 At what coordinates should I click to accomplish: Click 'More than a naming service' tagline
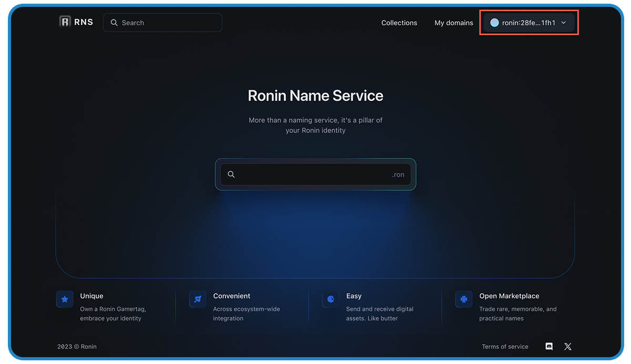(315, 125)
